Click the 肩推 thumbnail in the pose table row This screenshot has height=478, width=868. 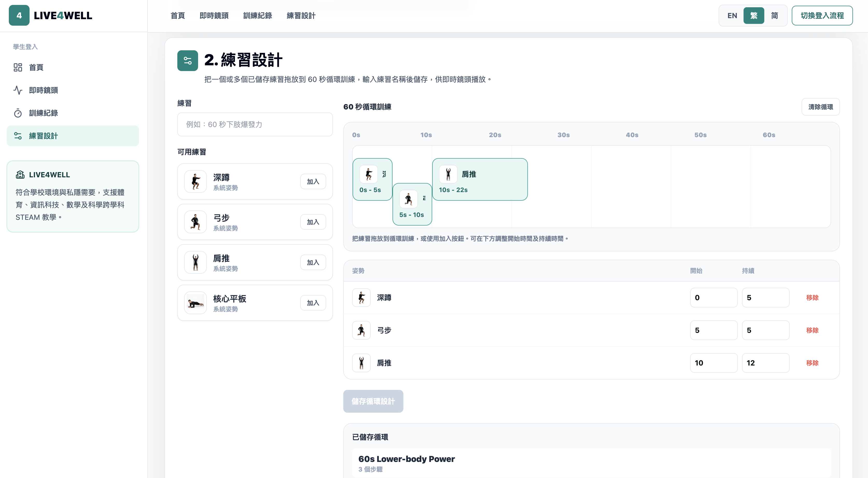pyautogui.click(x=361, y=363)
